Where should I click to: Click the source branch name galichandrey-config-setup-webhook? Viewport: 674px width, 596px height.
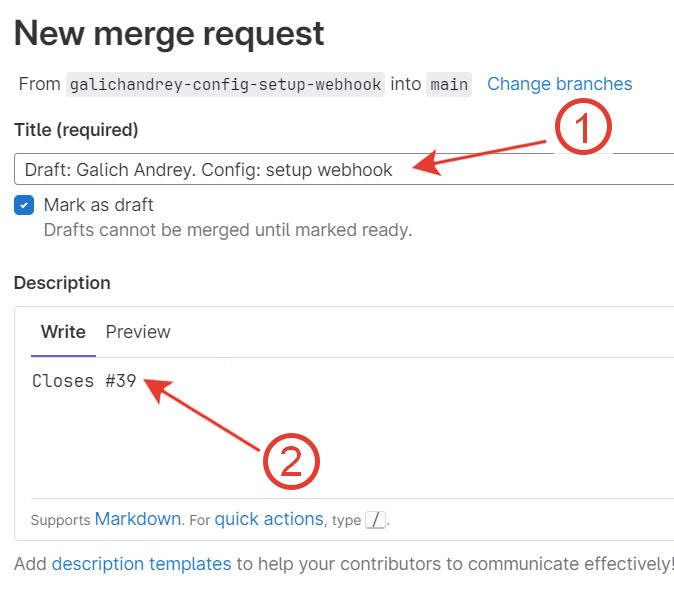tap(225, 84)
